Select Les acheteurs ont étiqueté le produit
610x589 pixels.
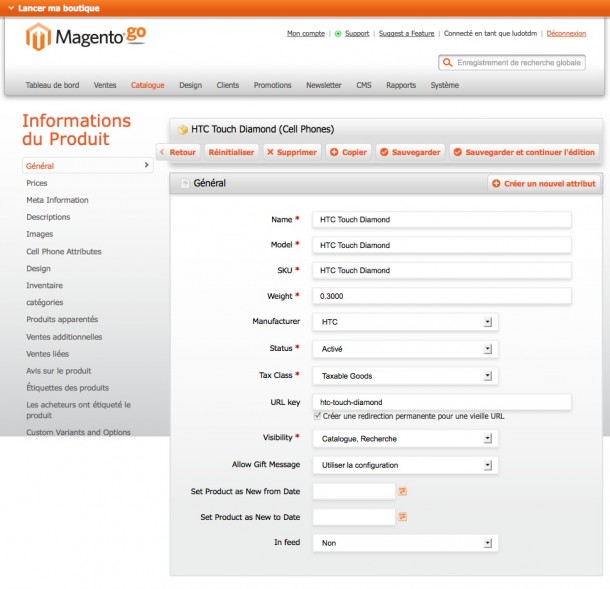(x=79, y=410)
